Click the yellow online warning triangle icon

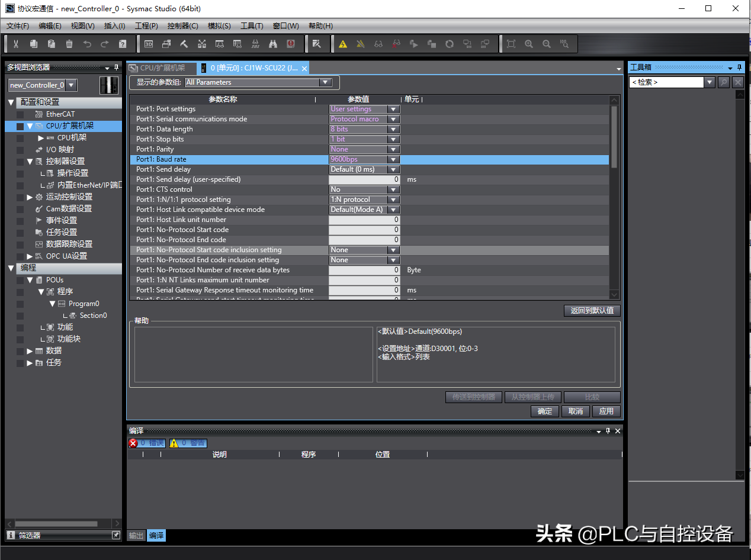click(343, 44)
